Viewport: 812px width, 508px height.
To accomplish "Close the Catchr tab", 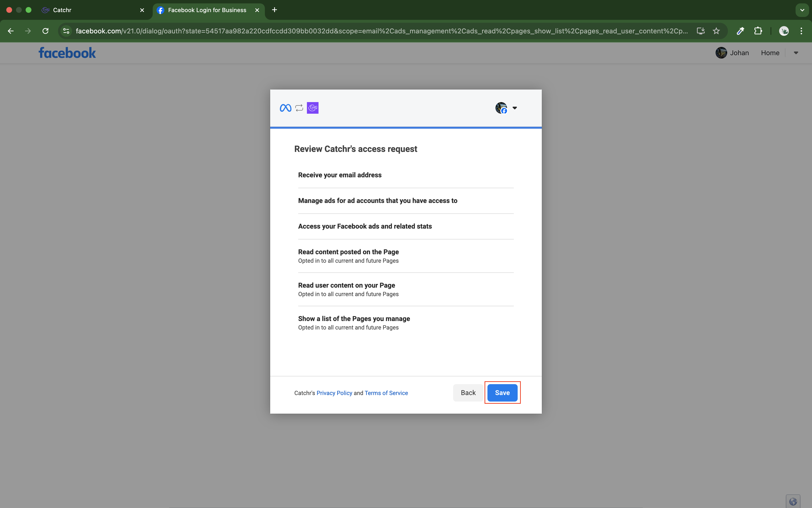I will tap(142, 10).
